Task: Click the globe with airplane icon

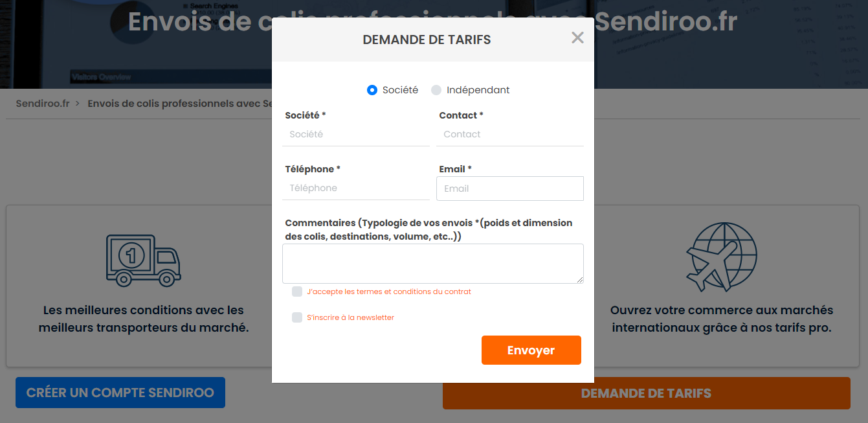Action: pos(722,257)
